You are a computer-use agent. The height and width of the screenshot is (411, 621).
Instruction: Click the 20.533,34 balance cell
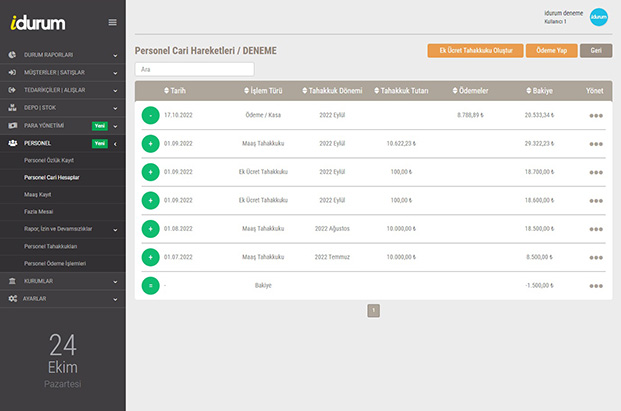539,115
